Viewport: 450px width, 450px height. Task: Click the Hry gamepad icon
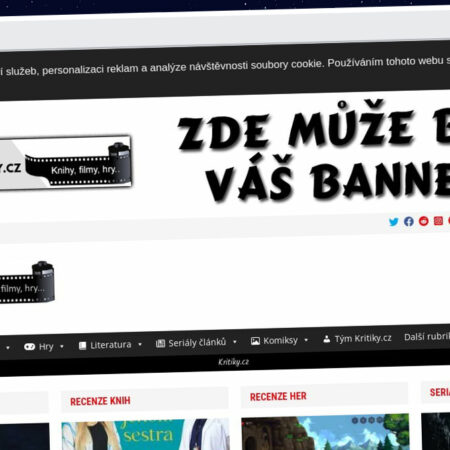tap(29, 347)
